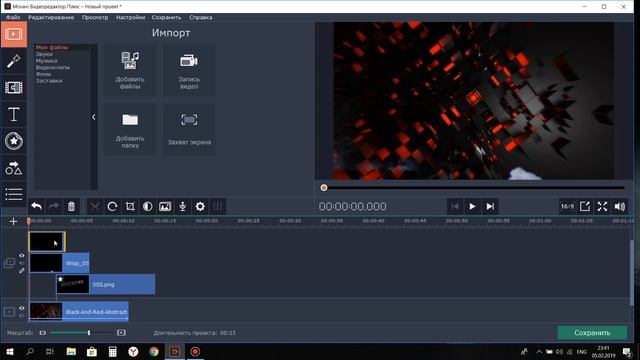Open the Просмотр menu
The width and height of the screenshot is (640, 360).
click(x=95, y=18)
